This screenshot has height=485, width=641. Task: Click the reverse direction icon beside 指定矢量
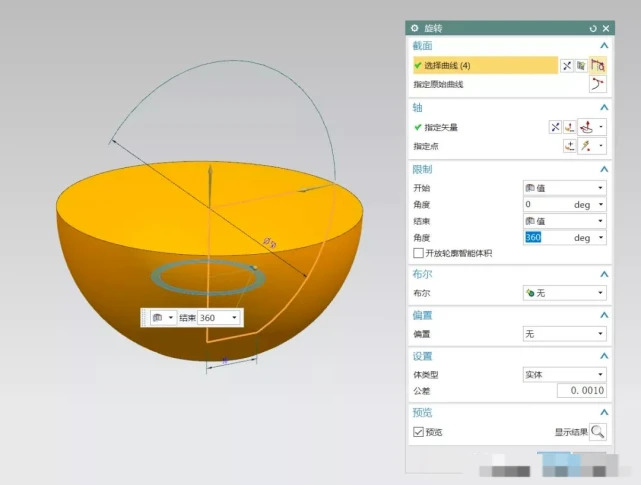click(555, 127)
